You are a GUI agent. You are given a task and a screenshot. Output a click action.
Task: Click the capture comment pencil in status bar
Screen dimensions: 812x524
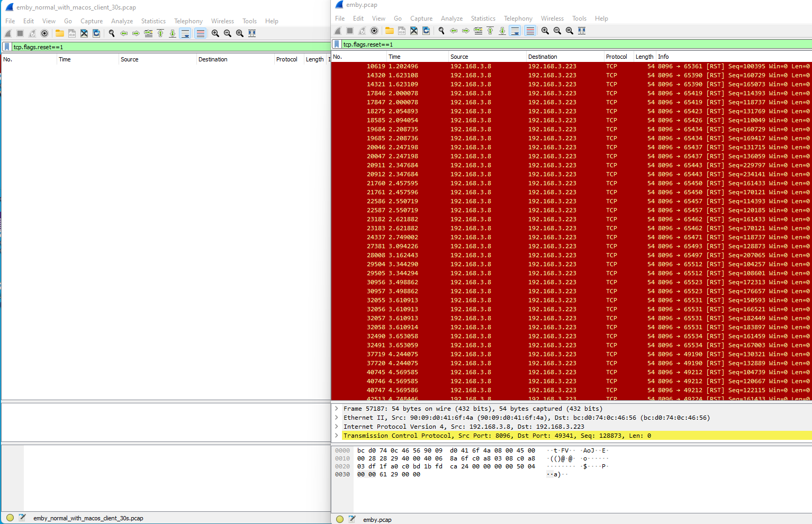pos(352,519)
